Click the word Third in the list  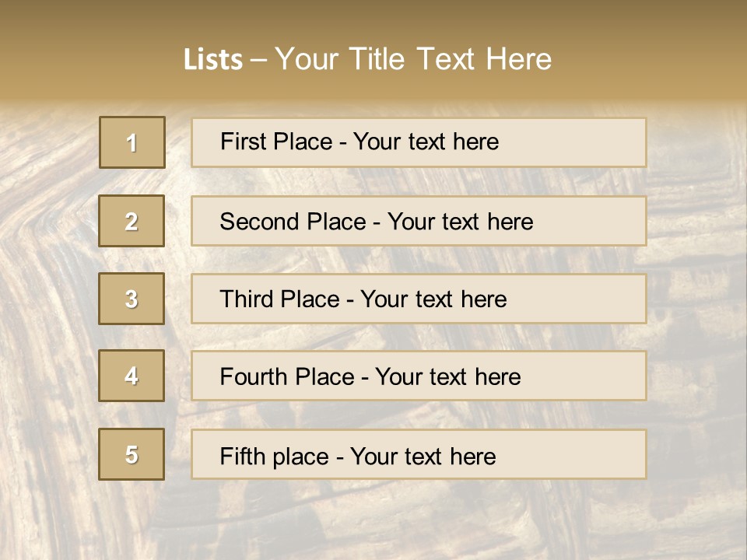coord(247,299)
